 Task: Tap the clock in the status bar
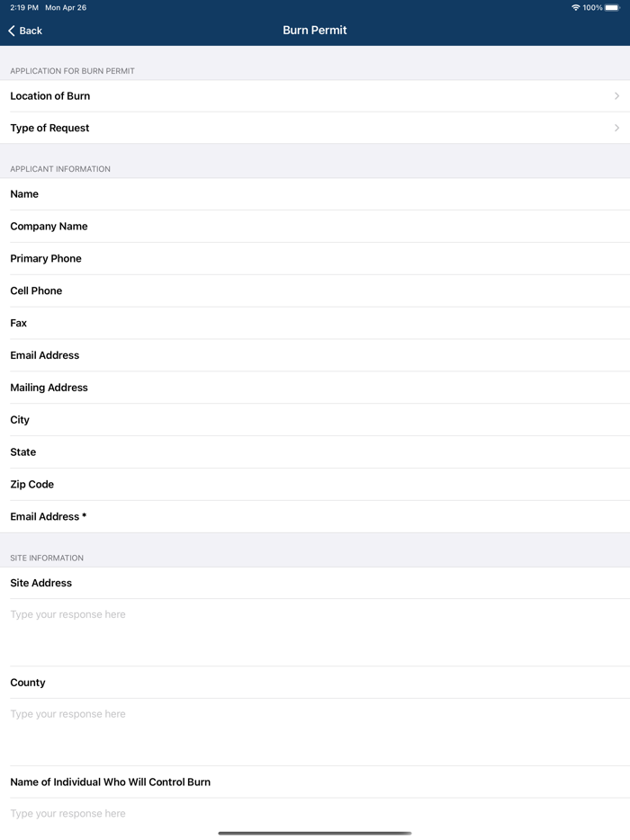[x=21, y=7]
